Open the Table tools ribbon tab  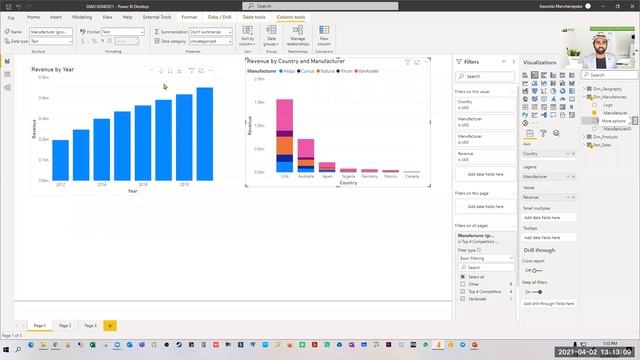click(x=254, y=17)
